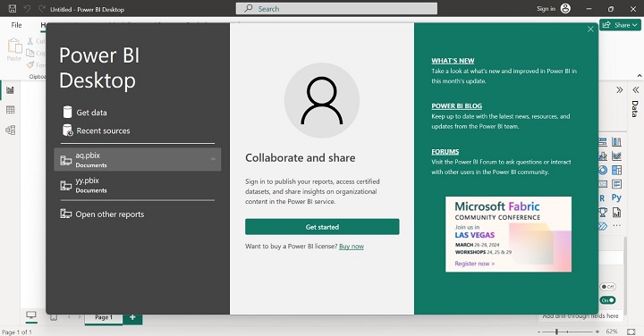Pin aq.pbix with the pin icon
Viewport: 644px width, 336px height.
[213, 159]
